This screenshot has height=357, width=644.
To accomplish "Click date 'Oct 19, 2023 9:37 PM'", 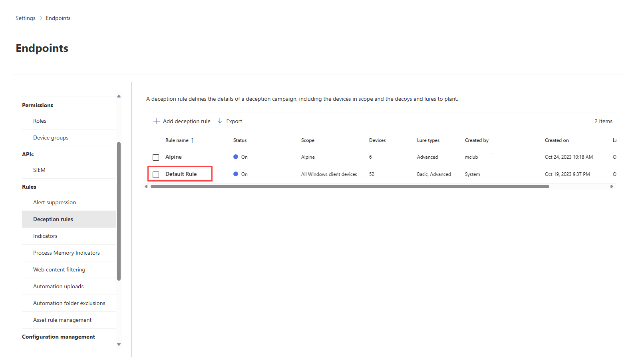I will click(x=567, y=174).
